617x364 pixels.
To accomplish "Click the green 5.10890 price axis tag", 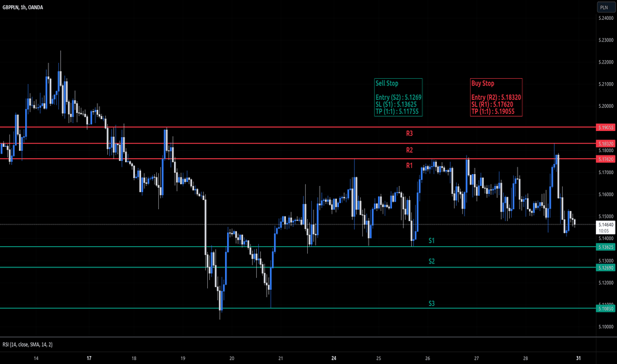I will click(606, 308).
